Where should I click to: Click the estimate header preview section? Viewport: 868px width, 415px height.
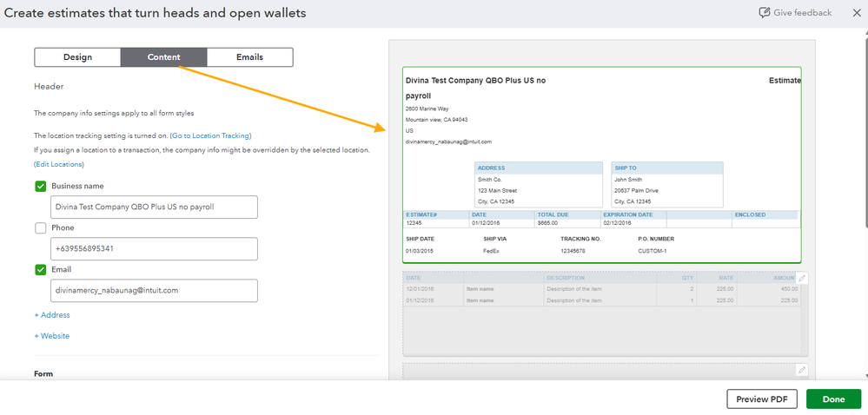(602, 165)
